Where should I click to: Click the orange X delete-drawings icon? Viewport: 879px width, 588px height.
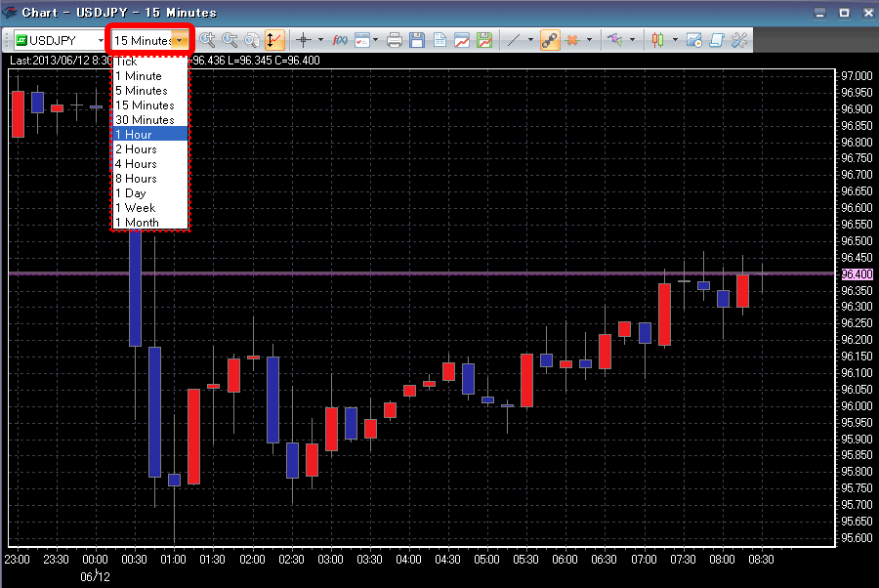point(572,40)
